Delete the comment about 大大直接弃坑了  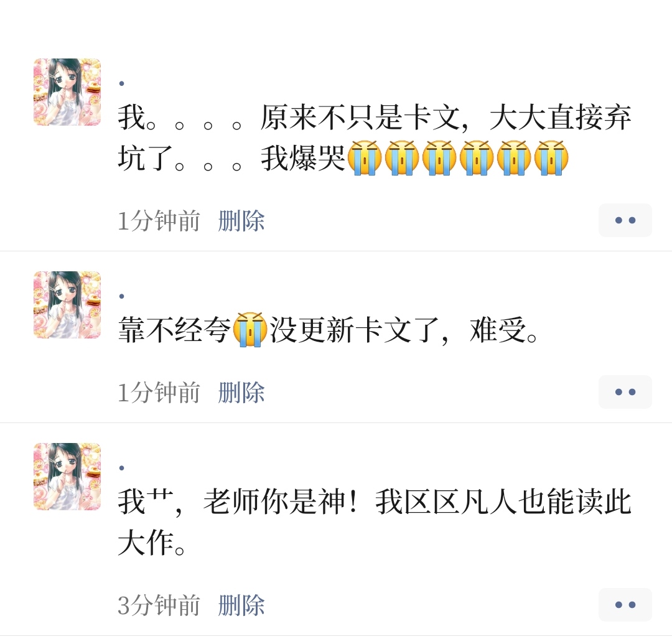(241, 221)
